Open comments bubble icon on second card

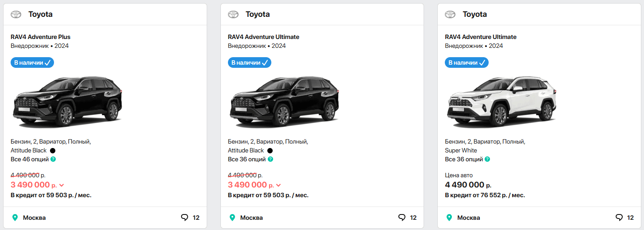coord(402,218)
